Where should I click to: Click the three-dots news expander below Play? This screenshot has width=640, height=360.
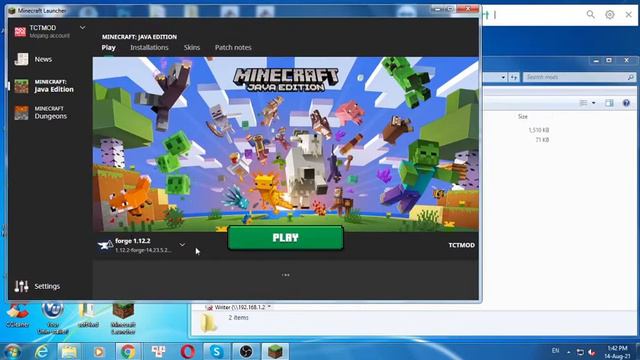tap(286, 275)
